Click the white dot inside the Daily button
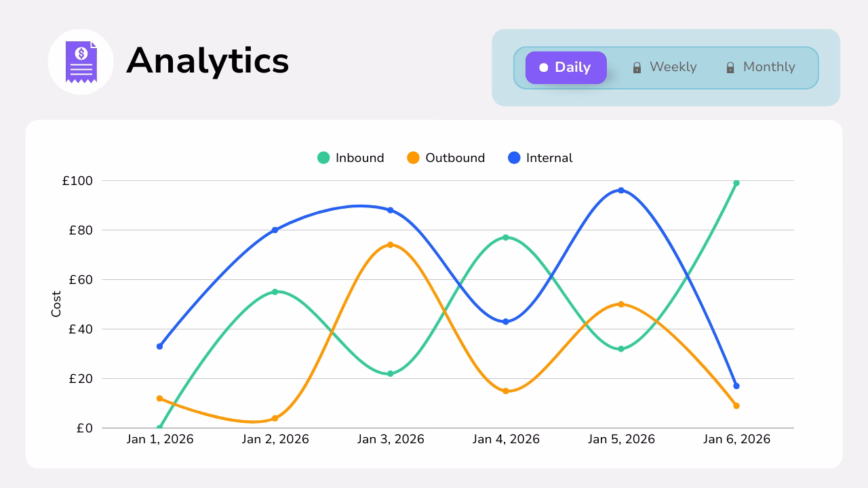The width and height of the screenshot is (868, 488). pyautogui.click(x=543, y=67)
